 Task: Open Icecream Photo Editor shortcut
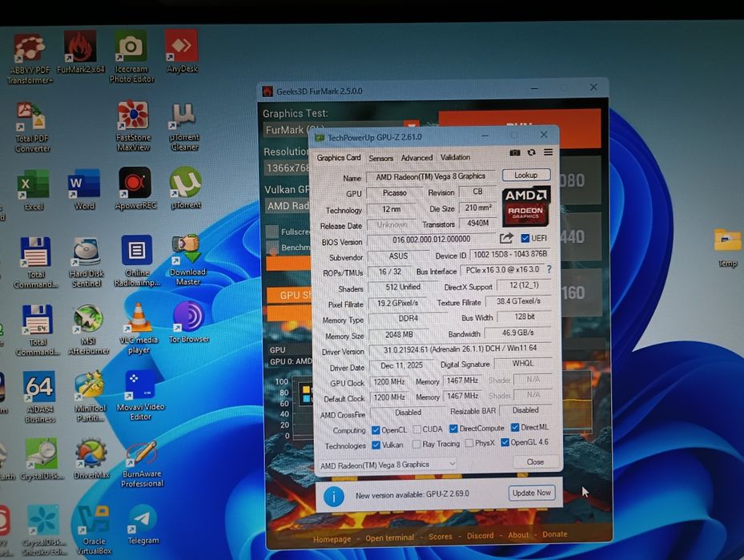coord(131,57)
